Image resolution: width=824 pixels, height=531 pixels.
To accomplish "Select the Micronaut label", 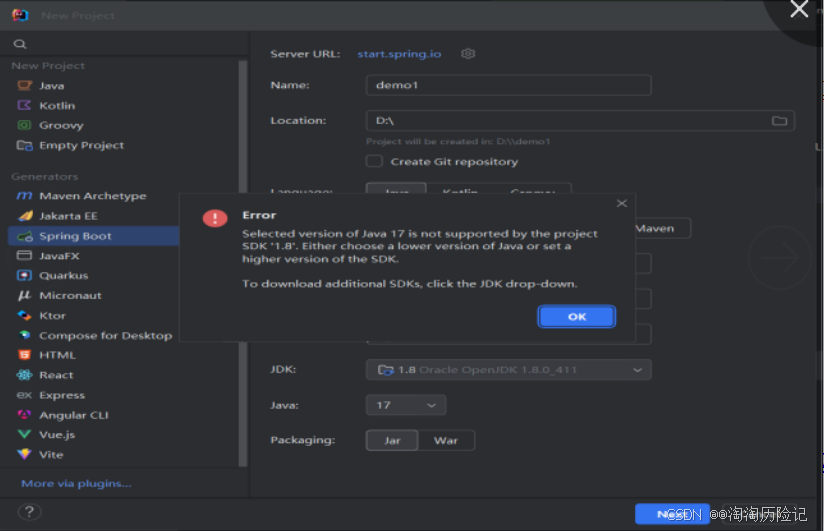I will click(70, 295).
